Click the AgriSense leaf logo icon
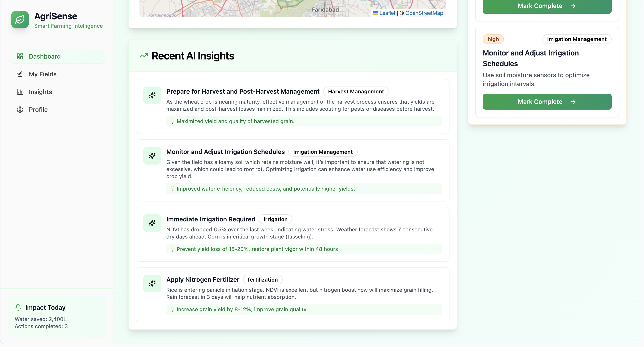Screen dimensions: 644x347 [20, 20]
